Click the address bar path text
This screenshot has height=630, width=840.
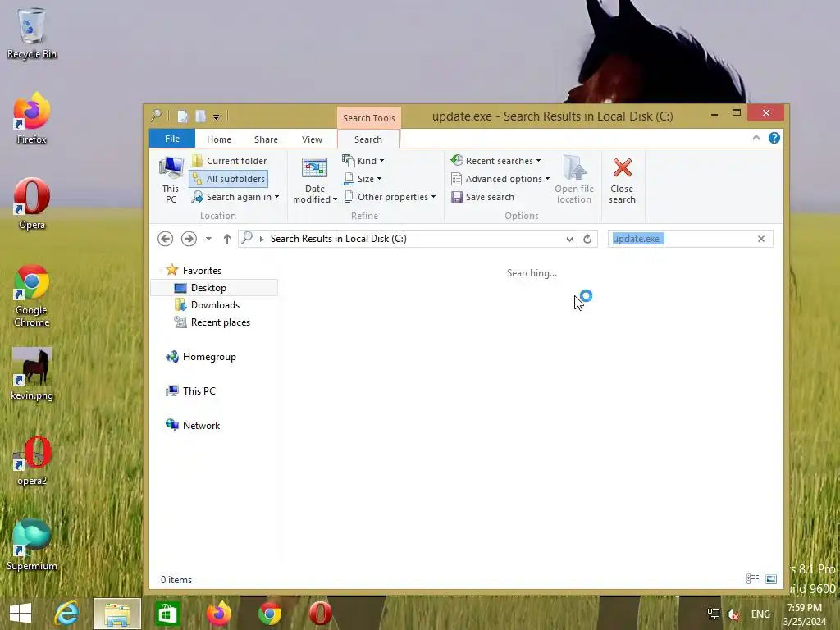[339, 239]
